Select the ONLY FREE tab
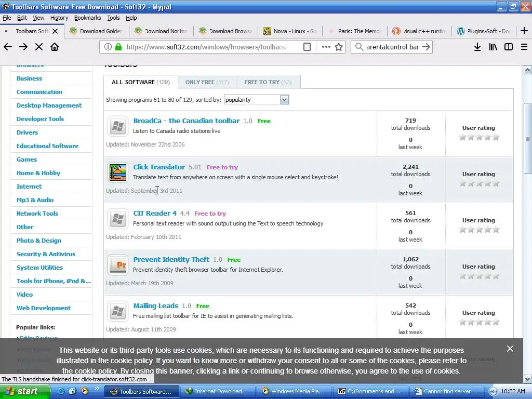This screenshot has width=532, height=399. 207,82
